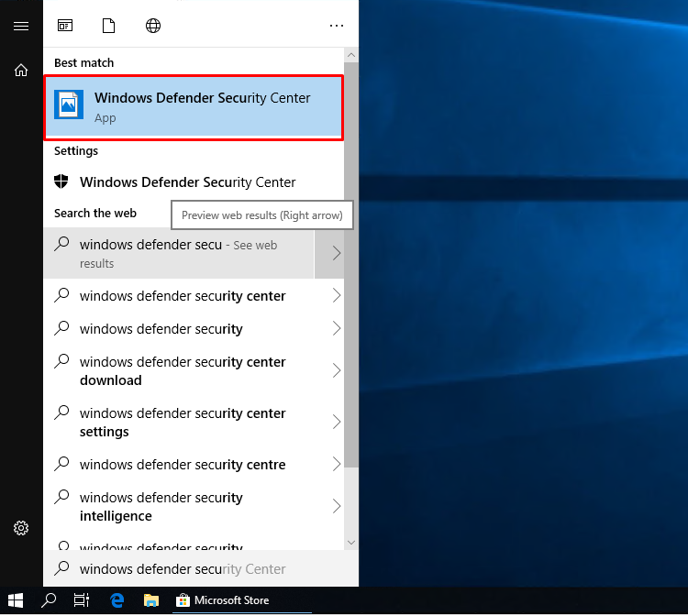The image size is (688, 616).
Task: Launch Microsoft Edge from the taskbar
Action: pyautogui.click(x=117, y=600)
